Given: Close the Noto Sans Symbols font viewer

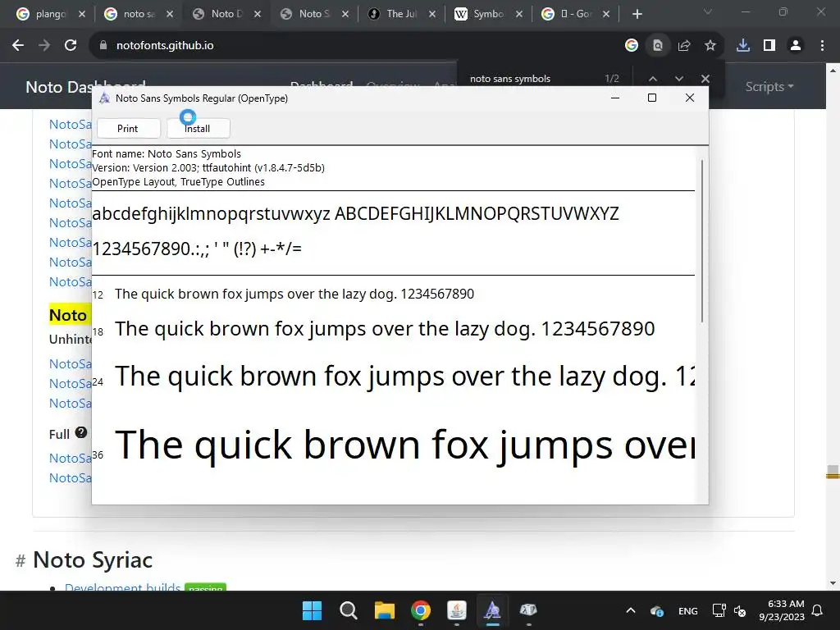Looking at the screenshot, I should coord(690,98).
